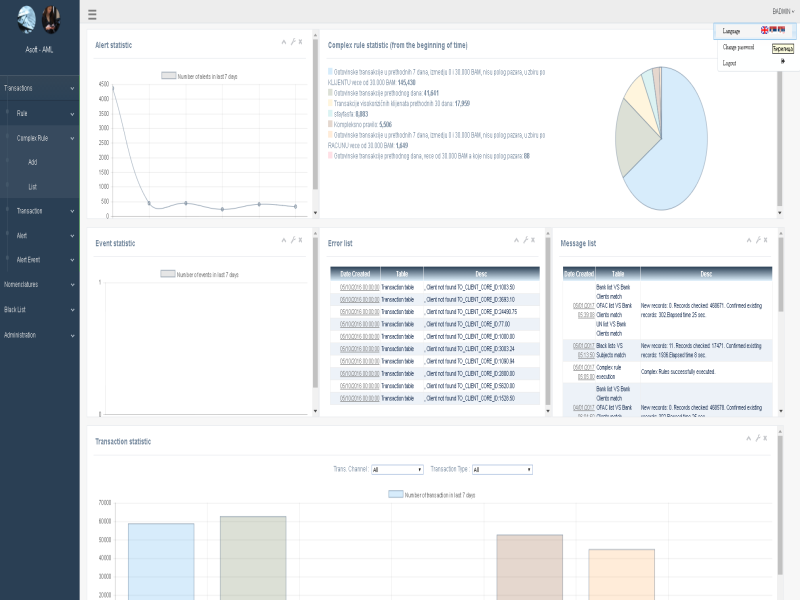The image size is (800, 600).
Task: Toggle the 'Number of transaction in last 7 days' legend
Action: (432, 495)
